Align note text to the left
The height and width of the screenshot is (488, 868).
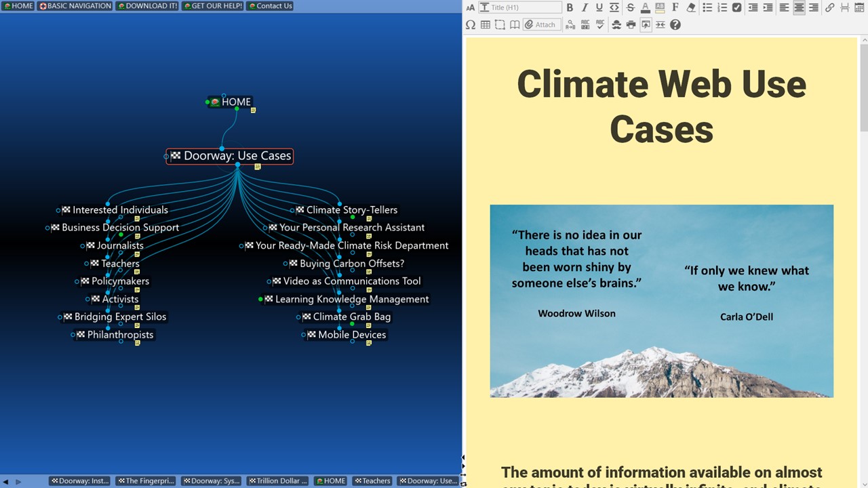pyautogui.click(x=784, y=7)
